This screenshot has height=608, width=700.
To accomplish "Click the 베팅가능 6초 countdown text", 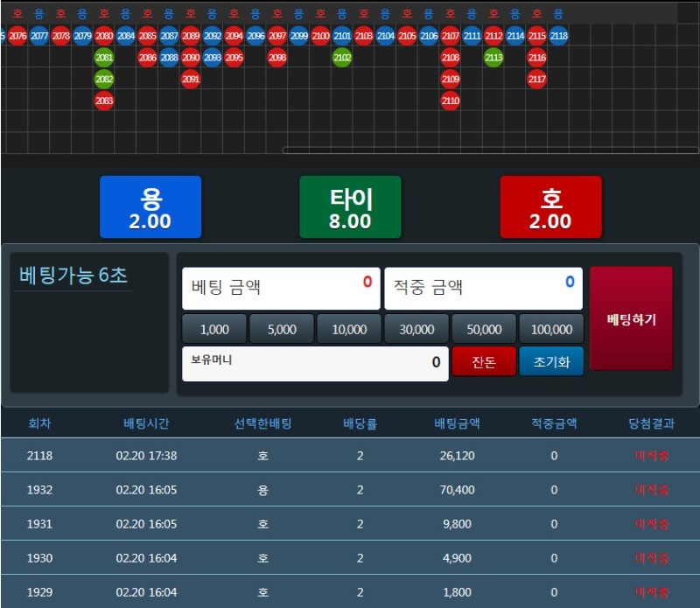I will (x=73, y=275).
